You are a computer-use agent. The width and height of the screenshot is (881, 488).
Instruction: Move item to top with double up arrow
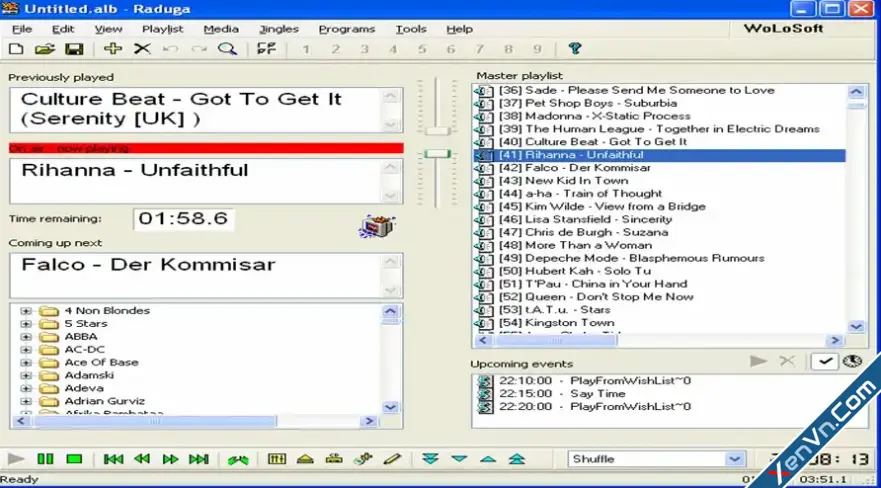[516, 459]
